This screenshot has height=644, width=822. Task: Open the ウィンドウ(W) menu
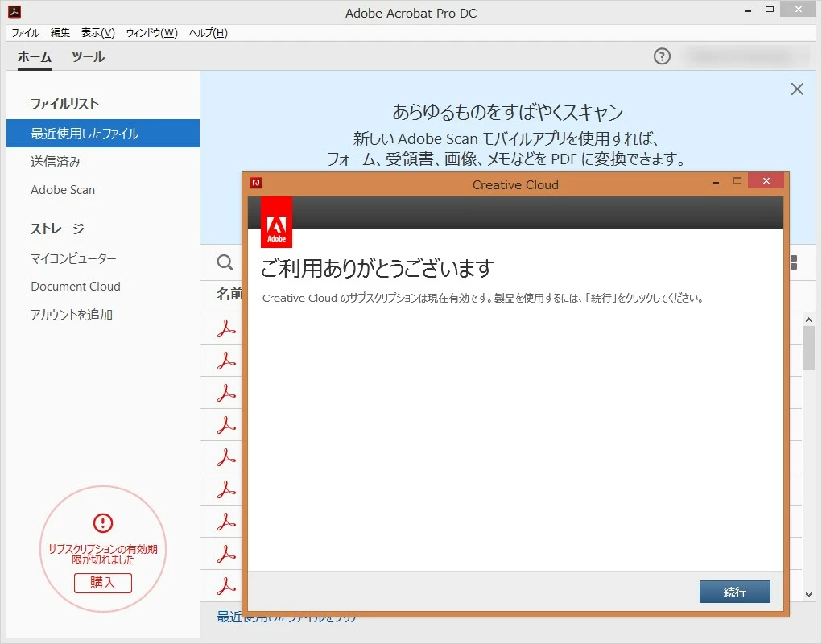[x=151, y=33]
